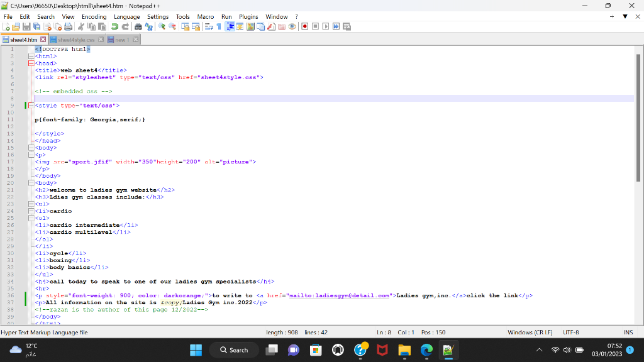644x362 pixels.
Task: Open the Plugins menu
Action: point(248,17)
